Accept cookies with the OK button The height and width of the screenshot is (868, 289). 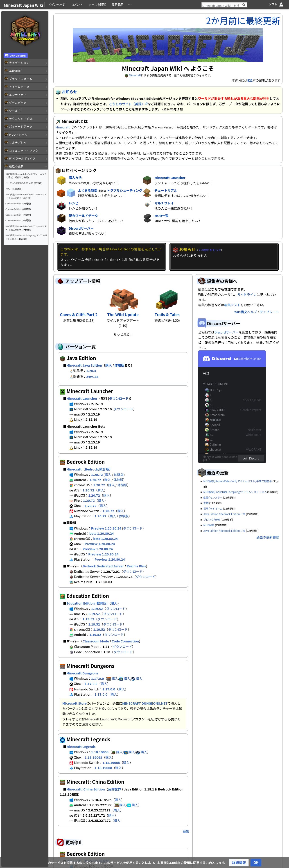(x=256, y=863)
